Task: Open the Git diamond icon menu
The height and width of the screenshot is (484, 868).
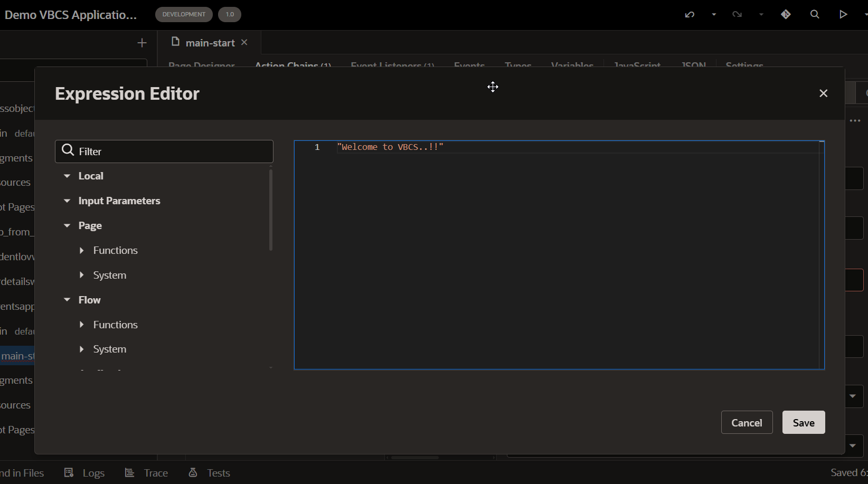Action: pyautogui.click(x=786, y=15)
